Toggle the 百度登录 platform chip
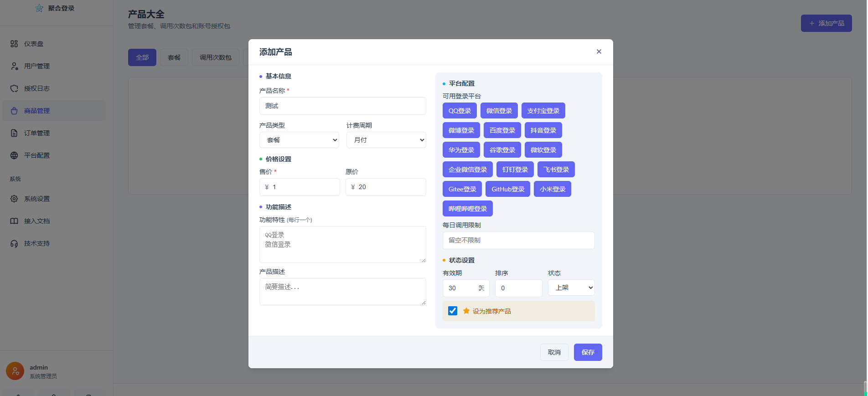Screen dimensions: 868x396 (x=502, y=130)
